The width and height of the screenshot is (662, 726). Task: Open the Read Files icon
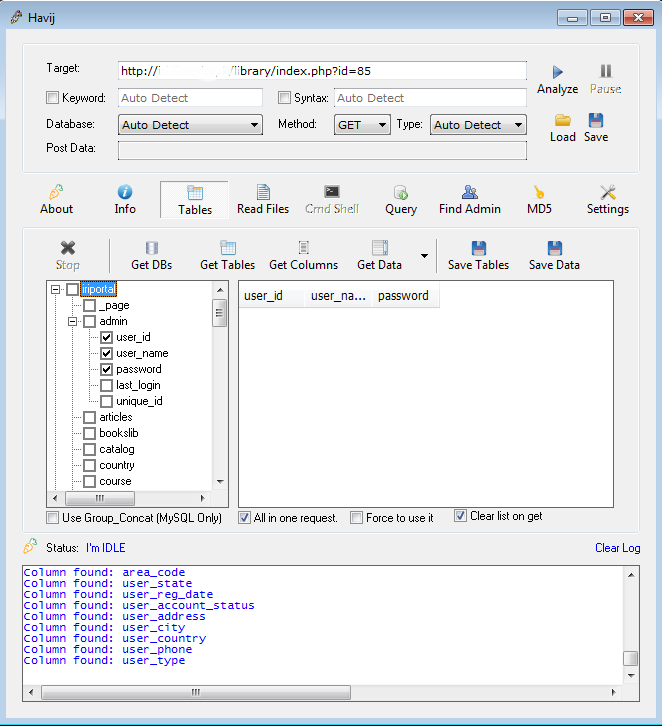[x=263, y=192]
